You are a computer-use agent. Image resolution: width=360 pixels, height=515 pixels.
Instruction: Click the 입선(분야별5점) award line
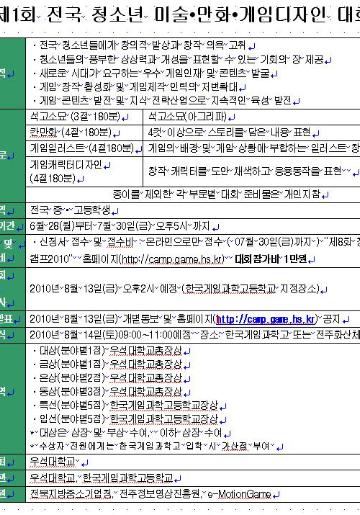point(129,419)
